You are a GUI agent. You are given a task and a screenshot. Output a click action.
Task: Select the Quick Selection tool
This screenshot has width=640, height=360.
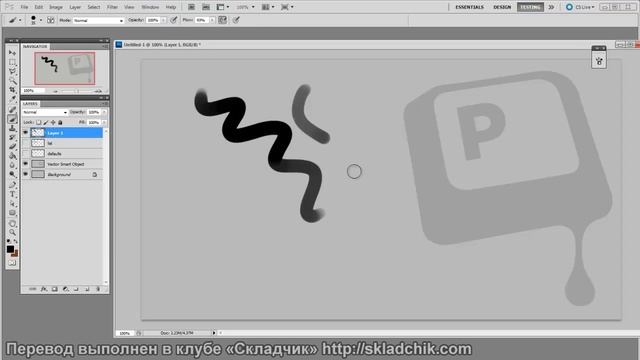pos(12,80)
